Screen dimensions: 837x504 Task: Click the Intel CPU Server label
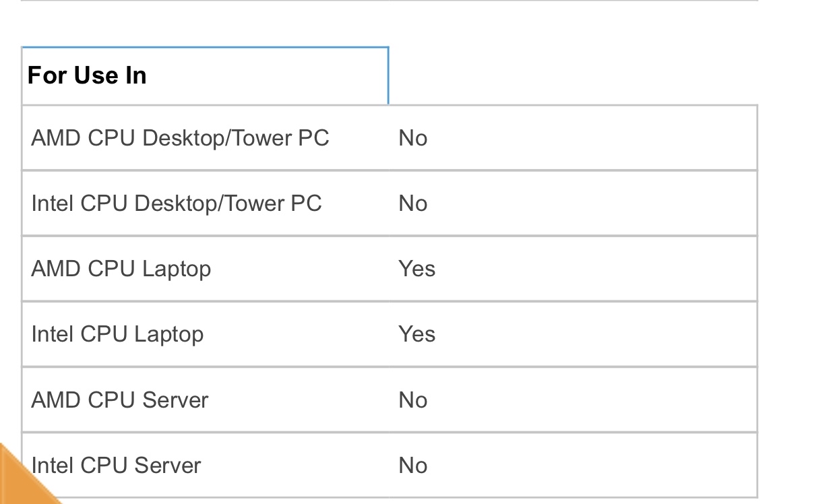tap(116, 465)
